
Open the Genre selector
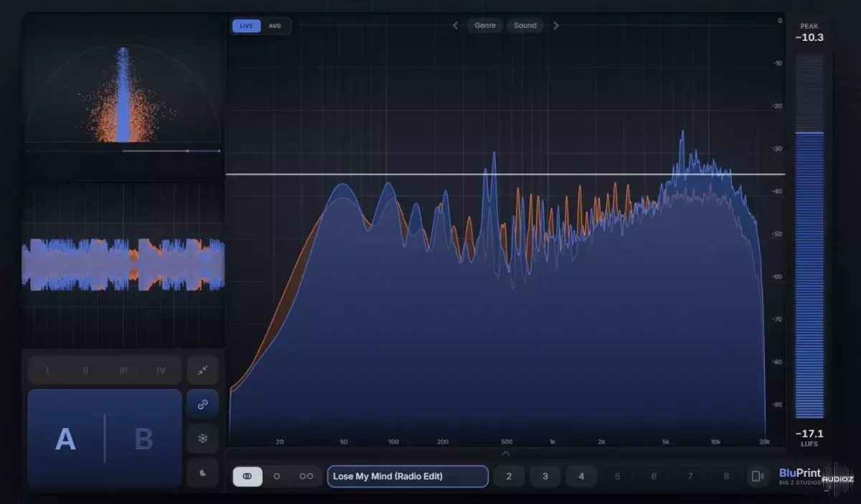[x=485, y=26]
